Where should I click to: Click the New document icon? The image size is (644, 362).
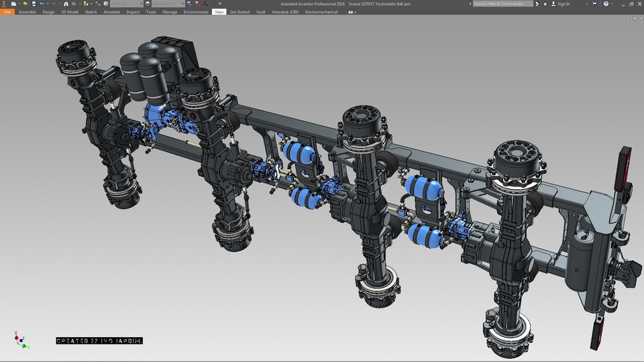pyautogui.click(x=13, y=4)
